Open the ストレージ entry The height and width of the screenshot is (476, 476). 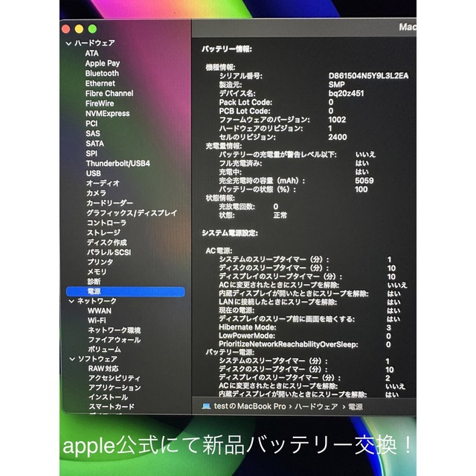click(104, 233)
